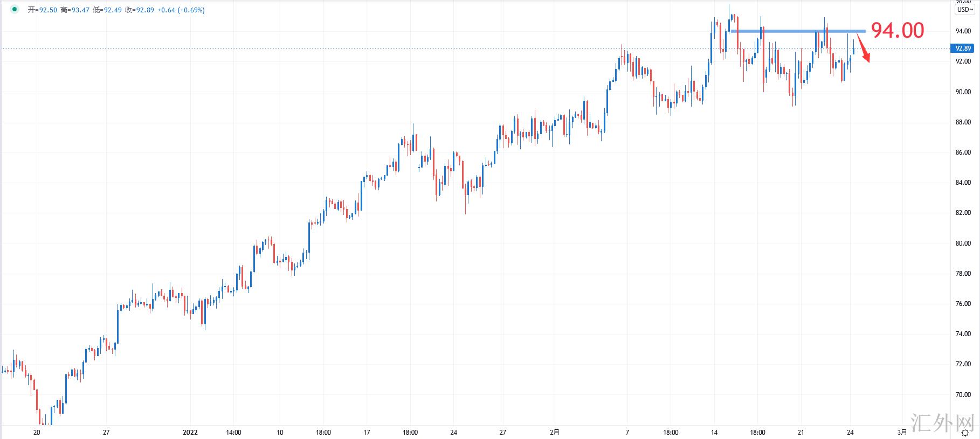This screenshot has width=980, height=439.
Task: Click the 17 date label on time axis
Action: (367, 432)
